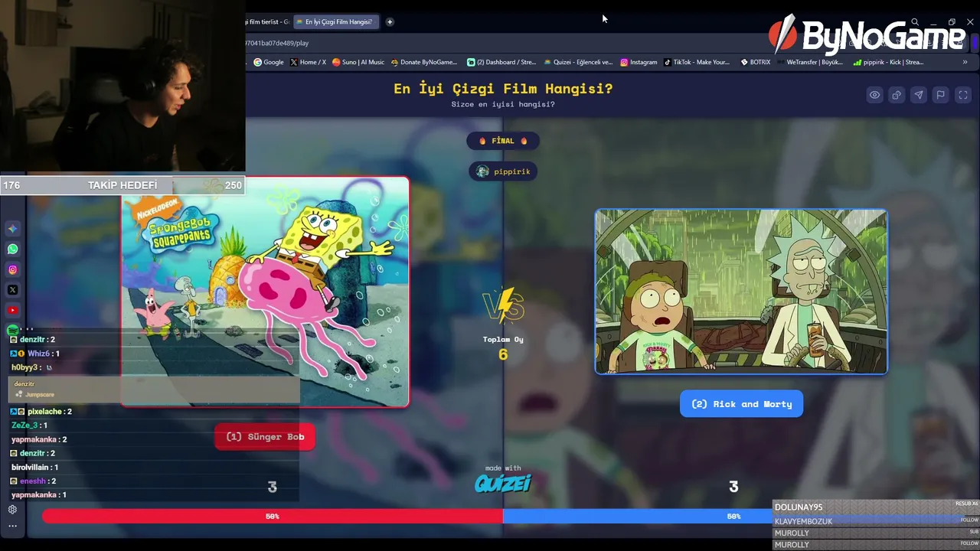This screenshot has height=551, width=980.
Task: Toggle the eye visibility icon in the quiz header
Action: click(x=874, y=95)
